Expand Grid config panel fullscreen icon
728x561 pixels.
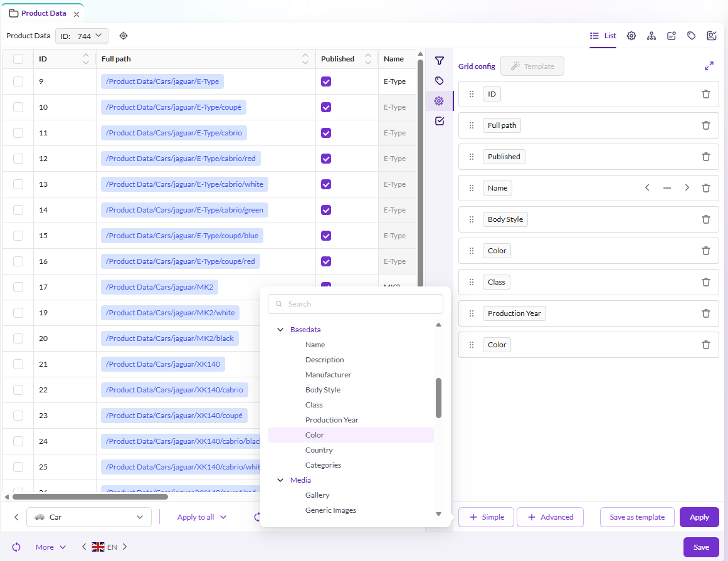709,66
